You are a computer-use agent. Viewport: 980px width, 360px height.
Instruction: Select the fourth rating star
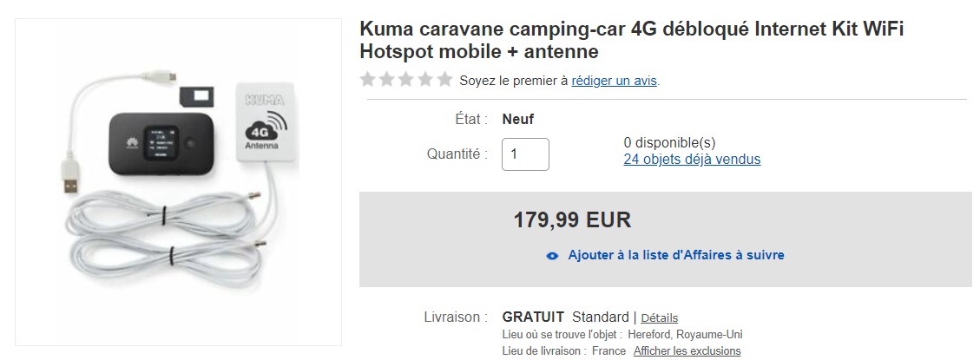click(x=425, y=80)
